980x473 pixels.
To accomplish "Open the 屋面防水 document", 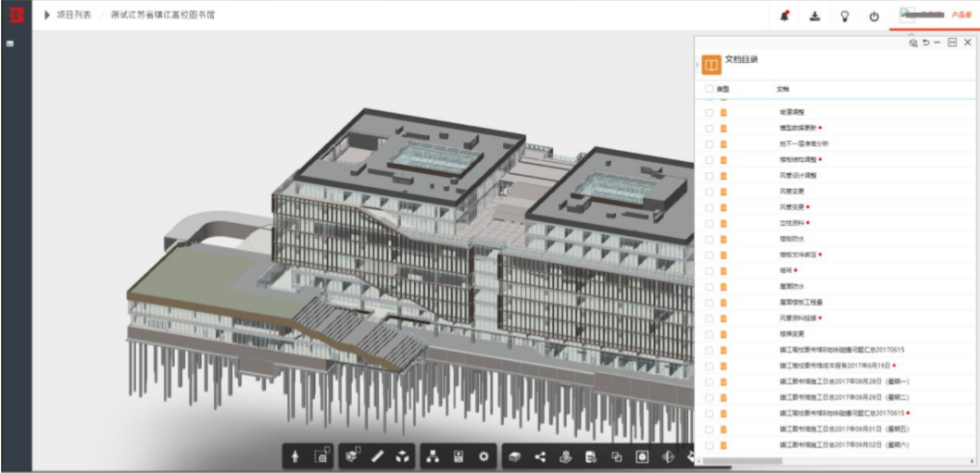I will (x=791, y=287).
